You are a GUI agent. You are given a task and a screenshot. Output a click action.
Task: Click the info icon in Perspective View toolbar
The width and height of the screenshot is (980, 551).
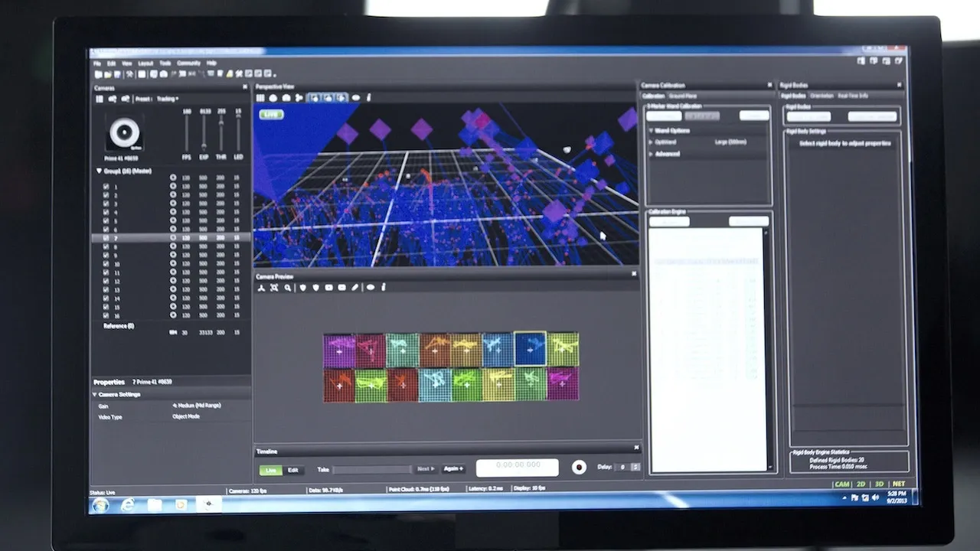point(369,98)
